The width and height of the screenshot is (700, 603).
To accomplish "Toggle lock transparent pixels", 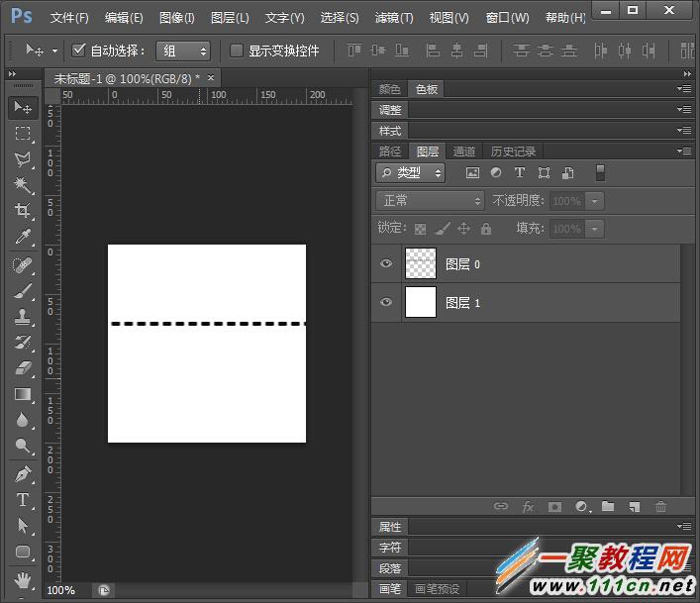I will 420,229.
